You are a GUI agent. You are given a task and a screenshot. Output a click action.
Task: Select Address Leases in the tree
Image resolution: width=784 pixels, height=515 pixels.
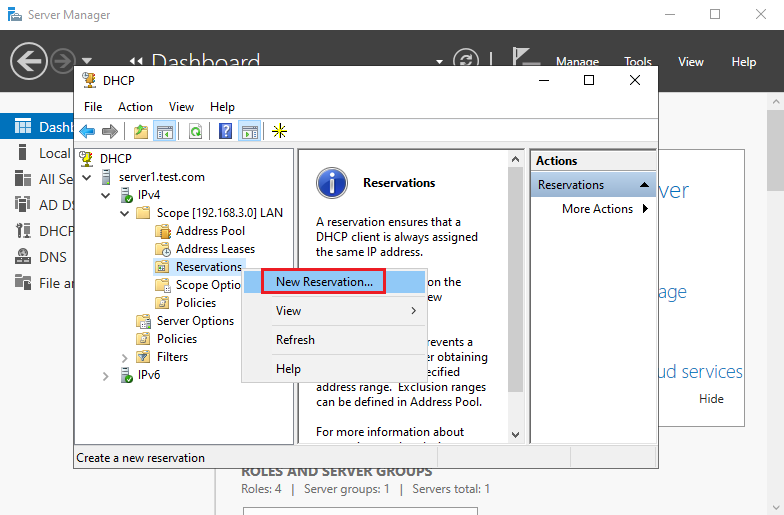pyautogui.click(x=214, y=249)
